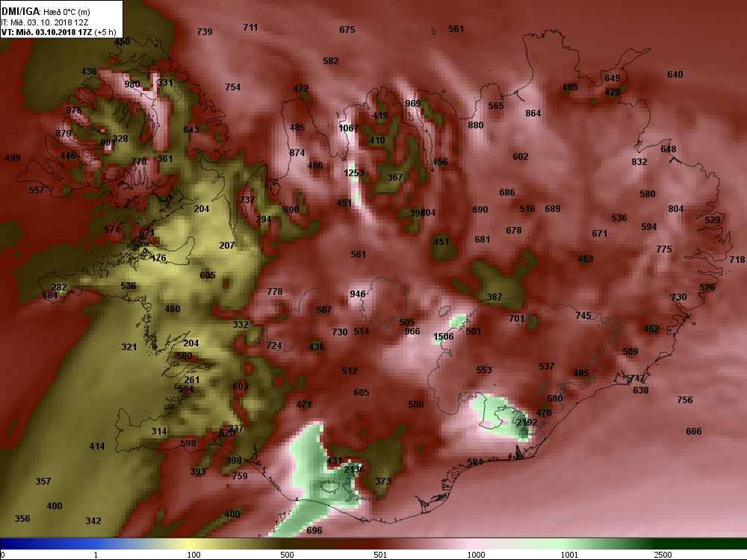Select the 499 value at the left edge
The height and width of the screenshot is (560, 747).
point(13,158)
